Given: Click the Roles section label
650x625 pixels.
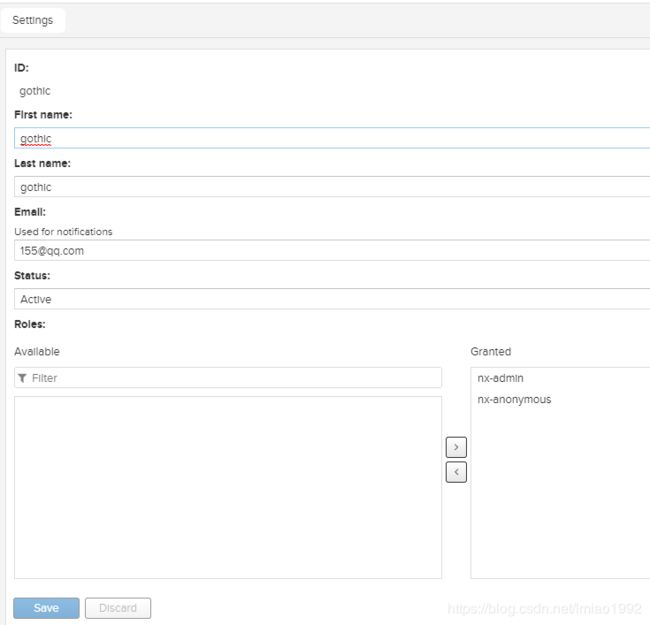Looking at the screenshot, I should pos(30,324).
